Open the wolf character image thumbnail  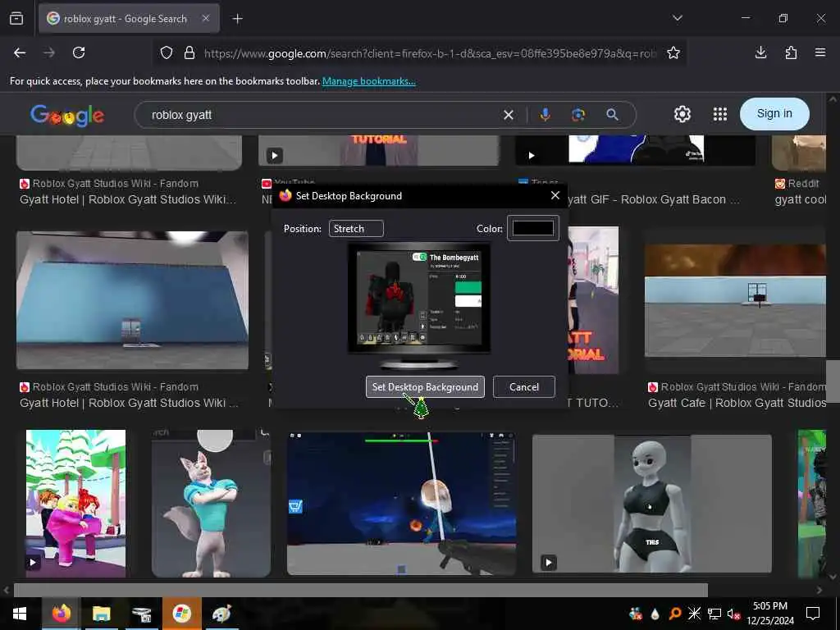click(x=211, y=504)
